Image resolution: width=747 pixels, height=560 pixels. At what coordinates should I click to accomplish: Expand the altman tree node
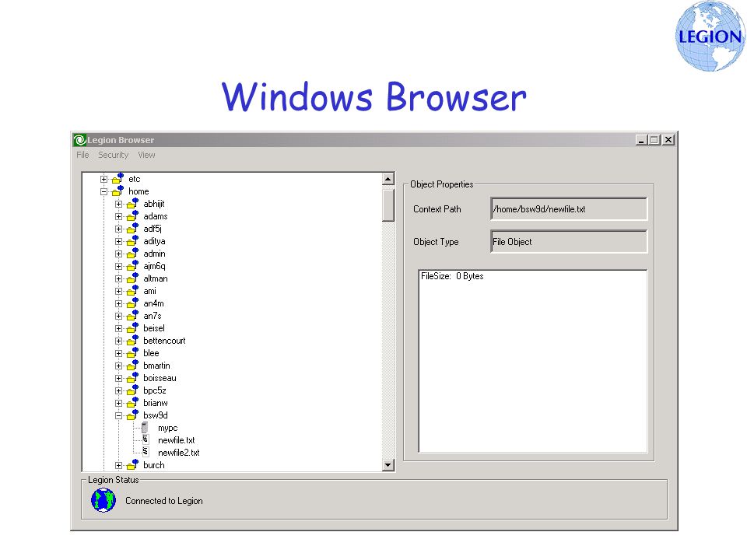tap(118, 278)
